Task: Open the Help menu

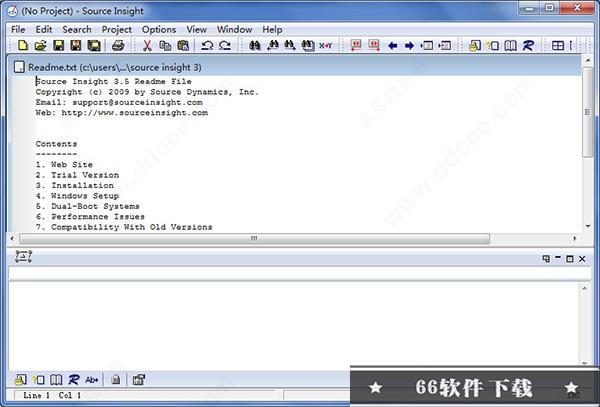Action: 272,29
